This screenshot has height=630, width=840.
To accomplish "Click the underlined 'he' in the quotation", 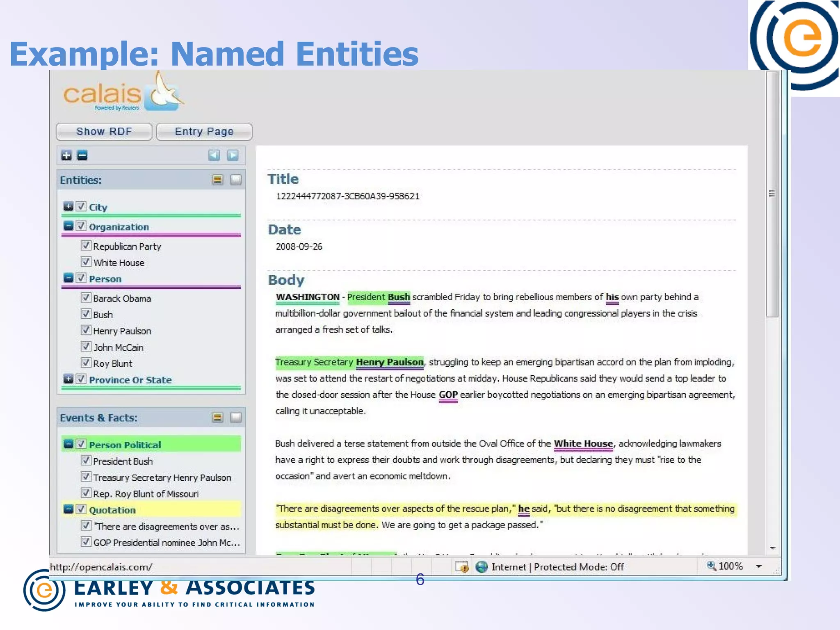I will (524, 509).
